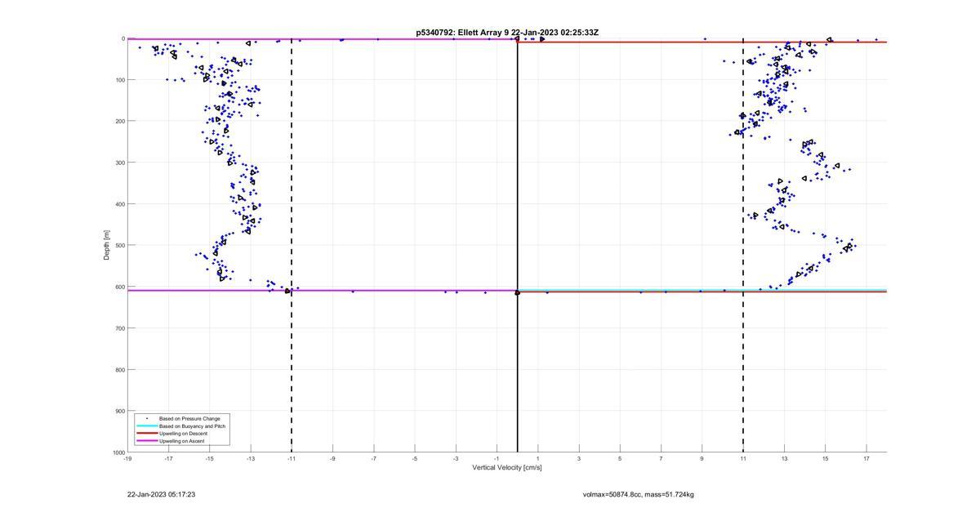This screenshot has width=980, height=508.
Task: Pick the cyan line swatch in the legend
Action: [x=147, y=426]
